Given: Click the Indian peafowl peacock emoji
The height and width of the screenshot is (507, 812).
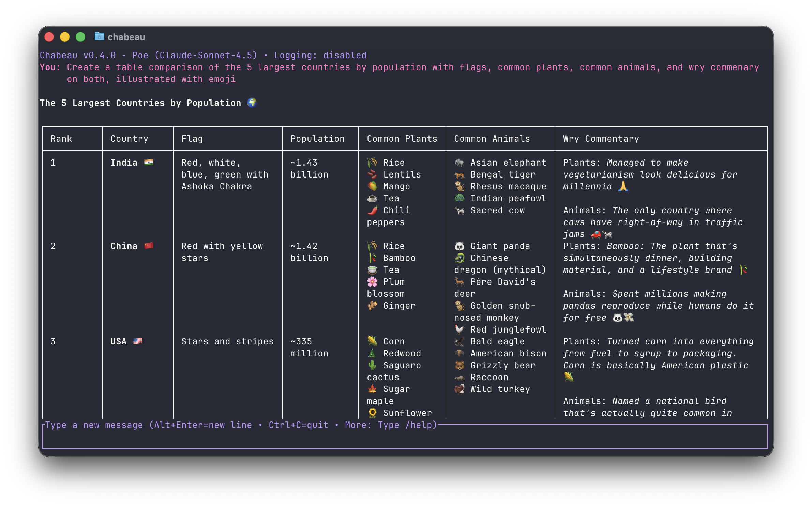Looking at the screenshot, I should point(460,198).
